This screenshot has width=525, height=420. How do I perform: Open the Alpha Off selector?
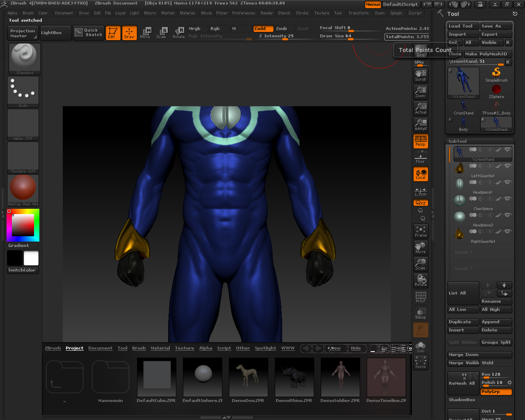click(23, 125)
